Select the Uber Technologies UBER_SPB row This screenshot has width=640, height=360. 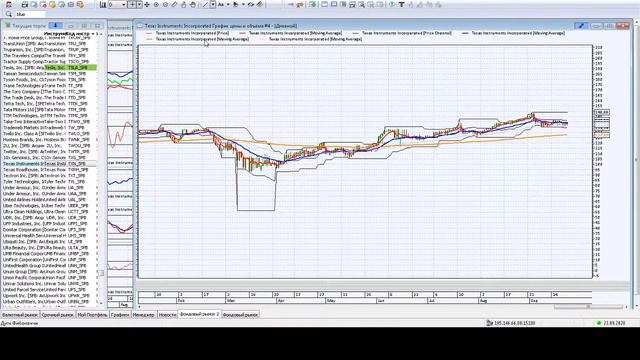point(49,205)
